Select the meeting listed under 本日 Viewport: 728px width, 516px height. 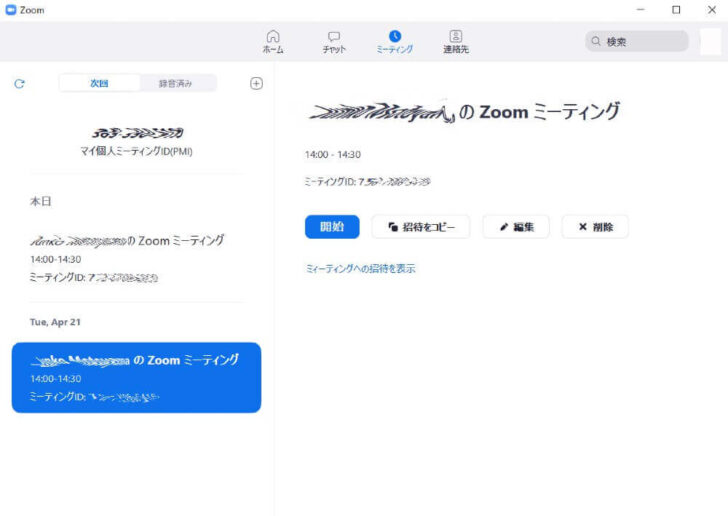(x=136, y=257)
